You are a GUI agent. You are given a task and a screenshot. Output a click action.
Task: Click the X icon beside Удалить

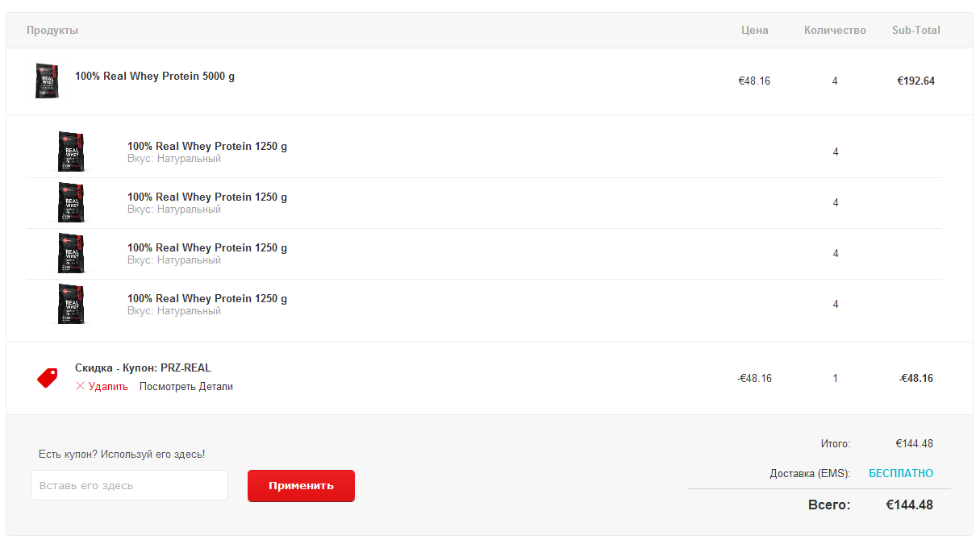click(x=80, y=386)
